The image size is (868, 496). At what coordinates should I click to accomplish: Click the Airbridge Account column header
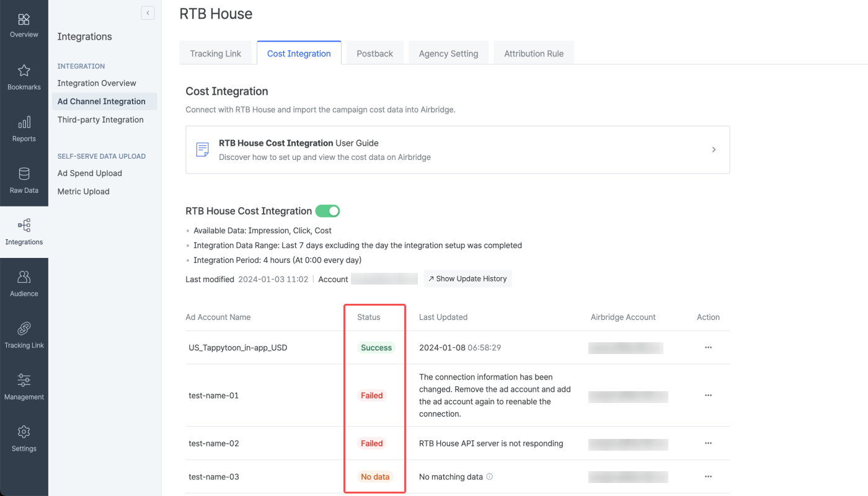pyautogui.click(x=623, y=317)
